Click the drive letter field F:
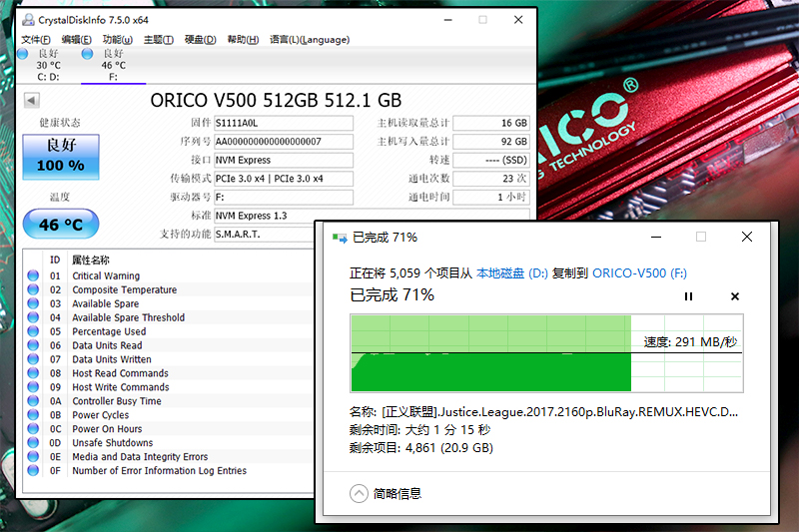Screen dimensions: 799x532 click(x=284, y=198)
